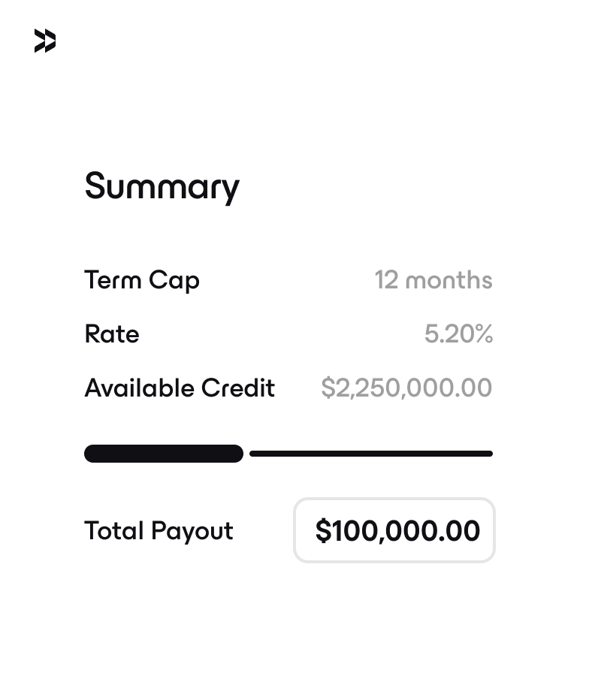
Task: Click the $2,250,000.00 available credit amount
Action: click(406, 388)
